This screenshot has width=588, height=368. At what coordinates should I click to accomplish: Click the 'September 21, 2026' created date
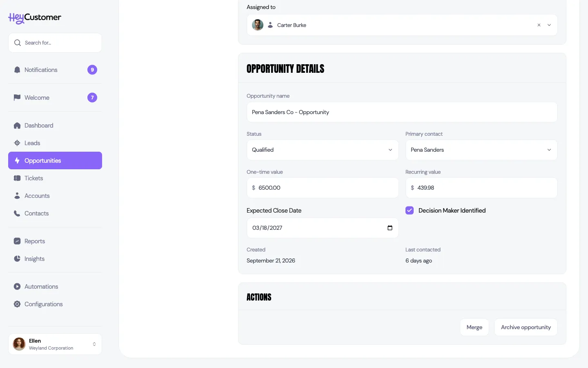[x=271, y=260]
